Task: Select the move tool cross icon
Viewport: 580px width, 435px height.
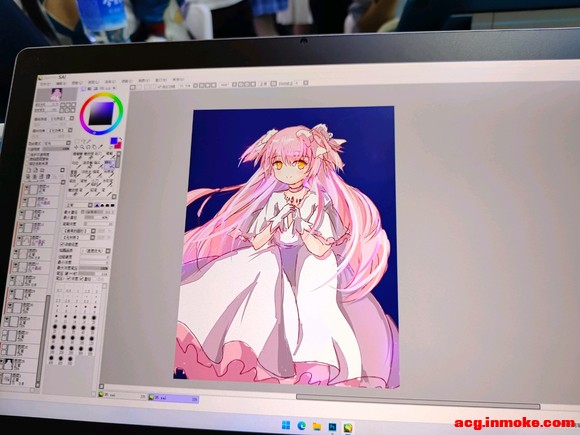Action: pyautogui.click(x=76, y=147)
